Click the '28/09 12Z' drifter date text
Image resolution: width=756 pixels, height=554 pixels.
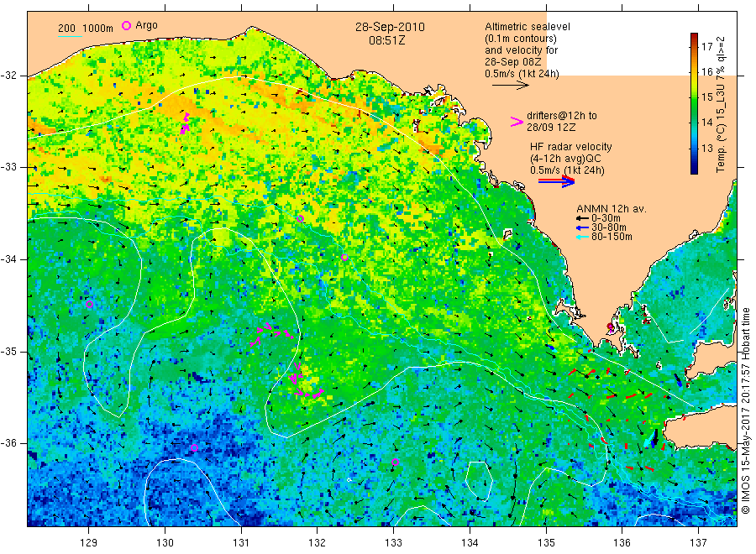pos(551,128)
